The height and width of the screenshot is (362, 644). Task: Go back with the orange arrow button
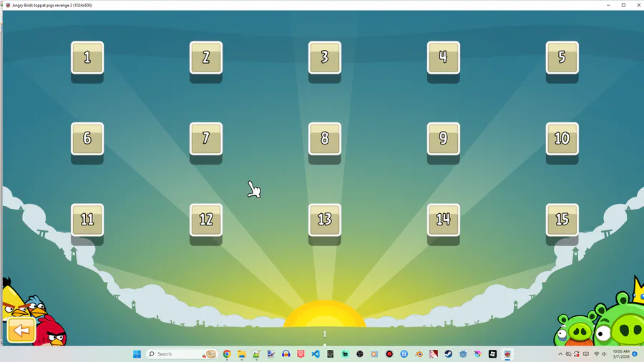(21, 331)
